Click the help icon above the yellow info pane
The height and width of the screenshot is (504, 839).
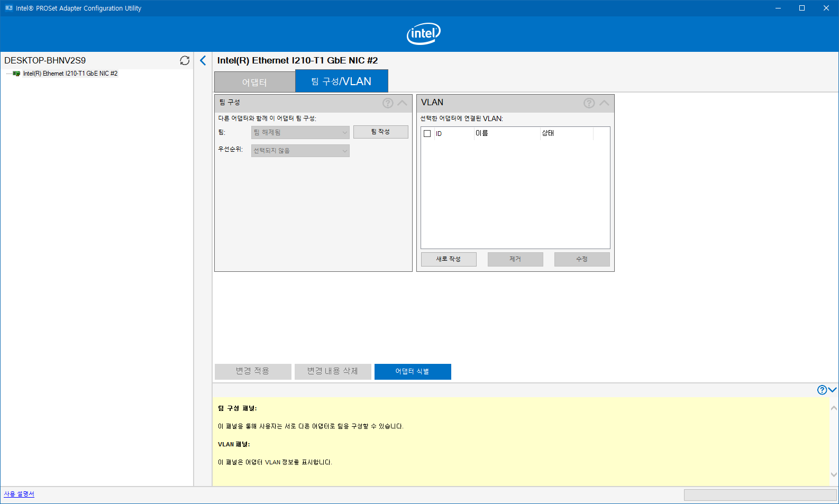[822, 390]
